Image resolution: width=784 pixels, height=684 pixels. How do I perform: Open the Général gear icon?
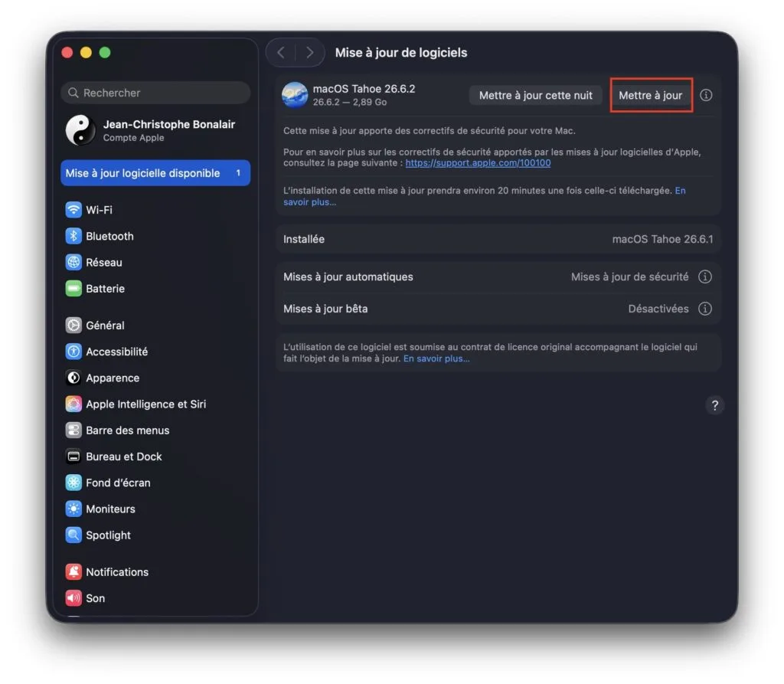pyautogui.click(x=73, y=326)
